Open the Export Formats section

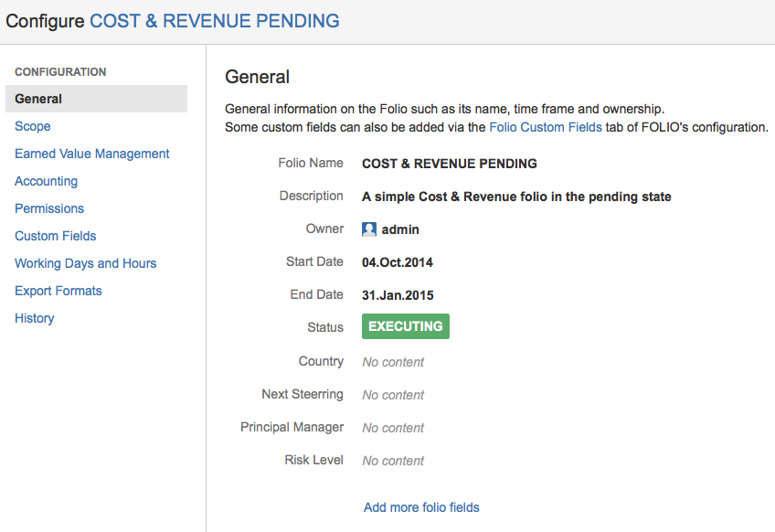click(x=58, y=291)
